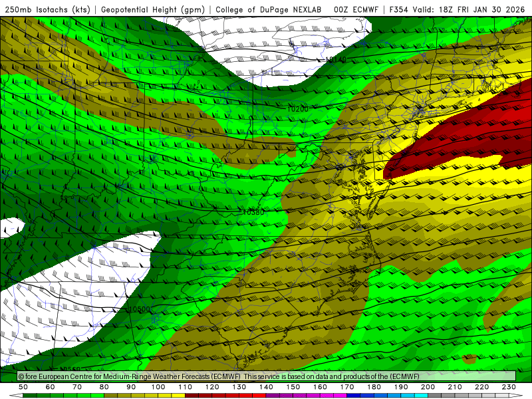Click 'Valid: 18Z FRI JAN 30 2026' date text
This screenshot has height=399, width=532.
[469, 10]
